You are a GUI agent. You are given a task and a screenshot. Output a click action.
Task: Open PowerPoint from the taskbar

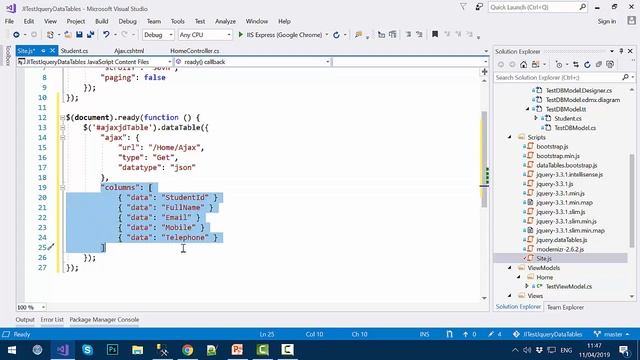pyautogui.click(x=237, y=350)
